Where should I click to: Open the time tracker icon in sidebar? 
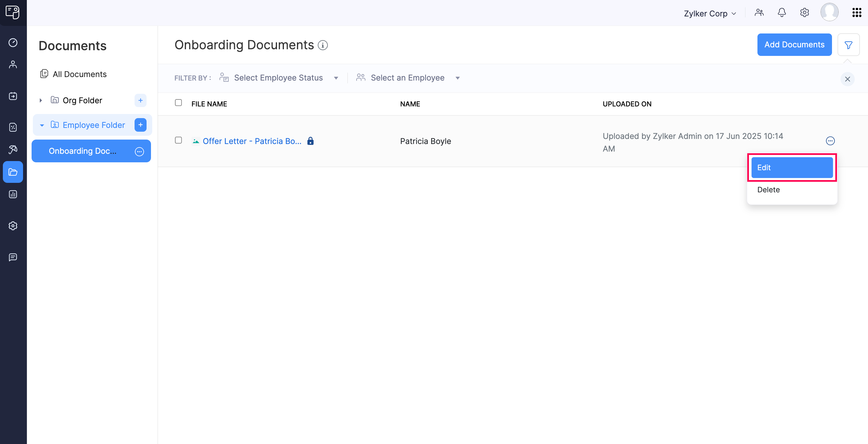pyautogui.click(x=13, y=43)
